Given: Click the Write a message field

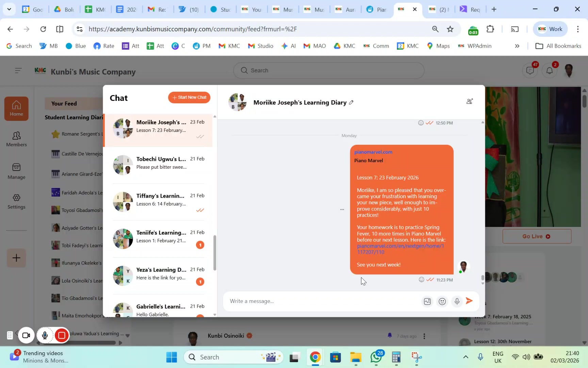Looking at the screenshot, I should pos(322,301).
